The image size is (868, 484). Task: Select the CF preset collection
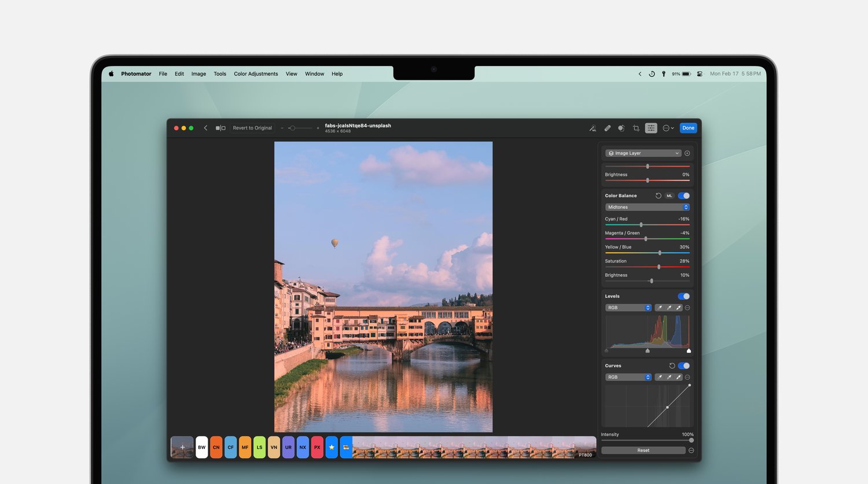coord(231,448)
